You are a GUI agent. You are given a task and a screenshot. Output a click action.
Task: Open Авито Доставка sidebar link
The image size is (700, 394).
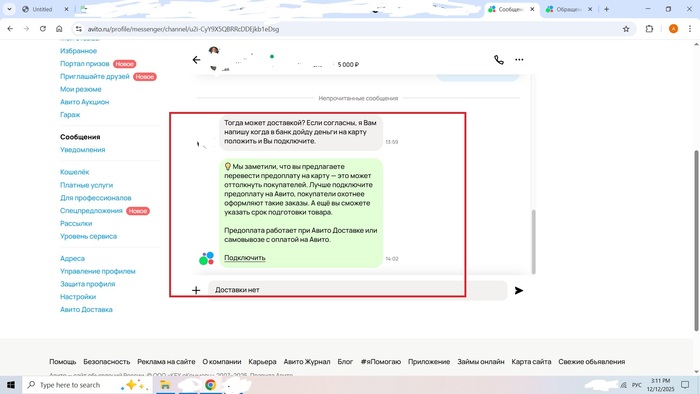click(86, 309)
